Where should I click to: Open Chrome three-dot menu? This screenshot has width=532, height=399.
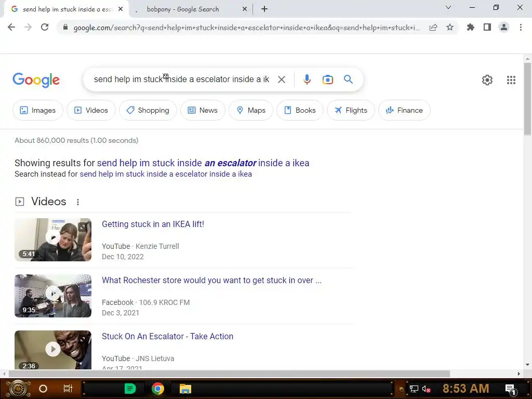pos(521,27)
